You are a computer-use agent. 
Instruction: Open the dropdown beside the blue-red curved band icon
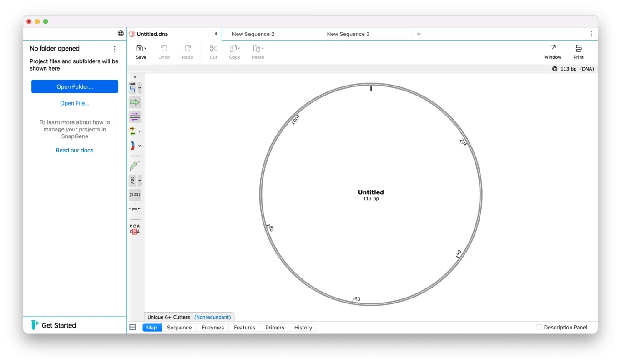point(140,146)
